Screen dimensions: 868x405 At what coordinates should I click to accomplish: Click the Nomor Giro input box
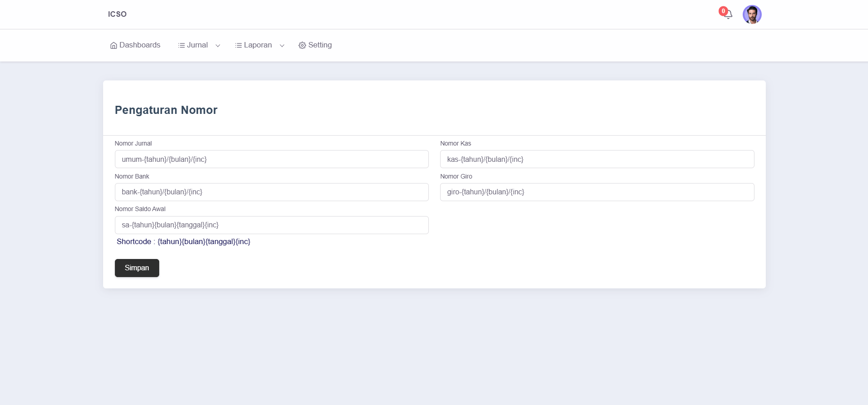597,192
